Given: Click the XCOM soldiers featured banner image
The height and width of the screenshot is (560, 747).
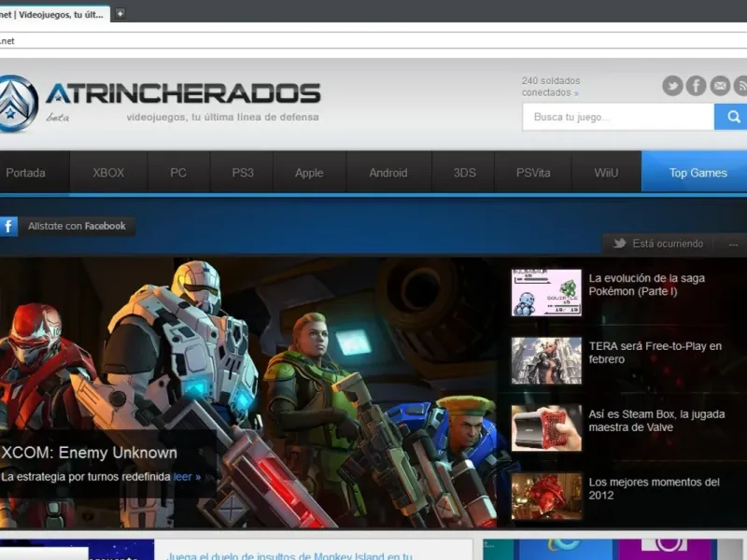Looking at the screenshot, I should pyautogui.click(x=247, y=393).
